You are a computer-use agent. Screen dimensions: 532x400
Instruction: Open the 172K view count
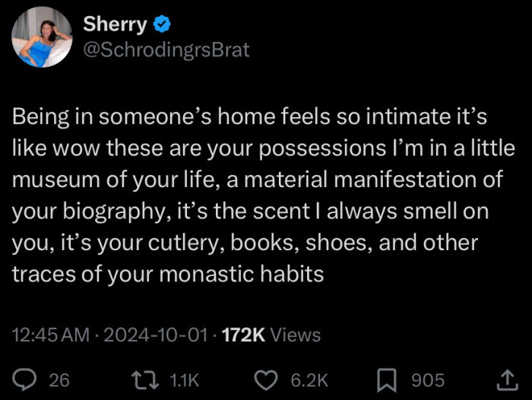[242, 335]
